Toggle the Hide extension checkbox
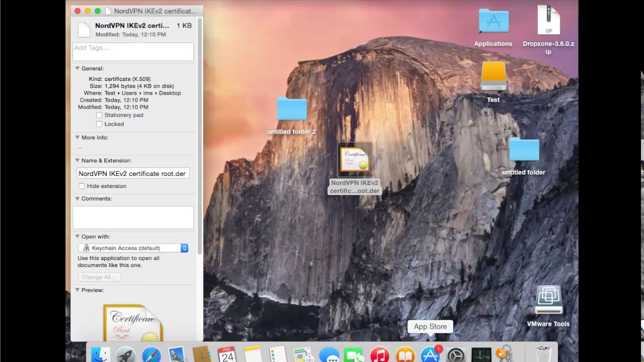644x362 pixels. point(82,186)
